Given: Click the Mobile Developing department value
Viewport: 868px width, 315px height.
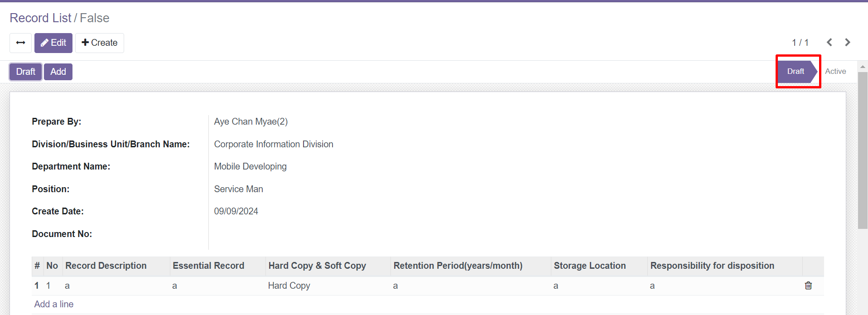Looking at the screenshot, I should (251, 166).
